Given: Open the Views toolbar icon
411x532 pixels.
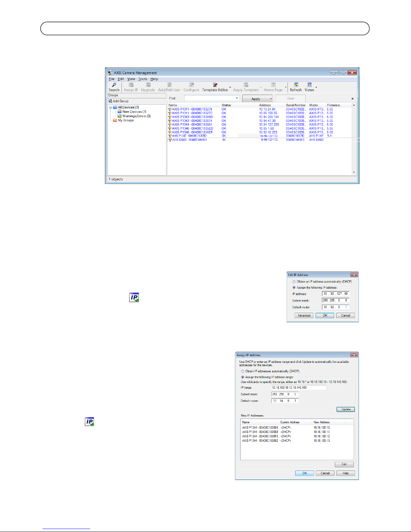Looking at the screenshot, I should [309, 85].
